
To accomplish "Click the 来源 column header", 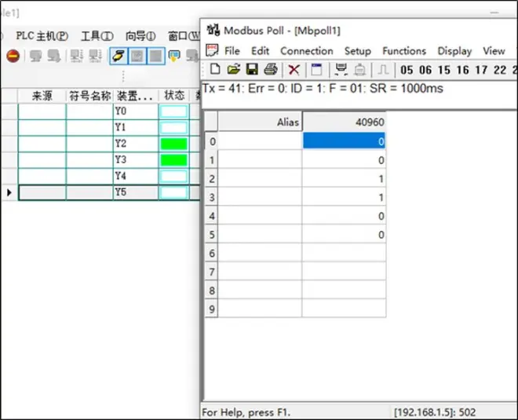I will (x=42, y=96).
